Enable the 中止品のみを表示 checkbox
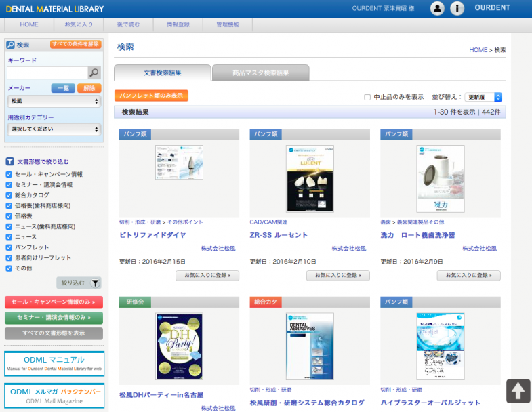532x412 pixels. coord(367,97)
